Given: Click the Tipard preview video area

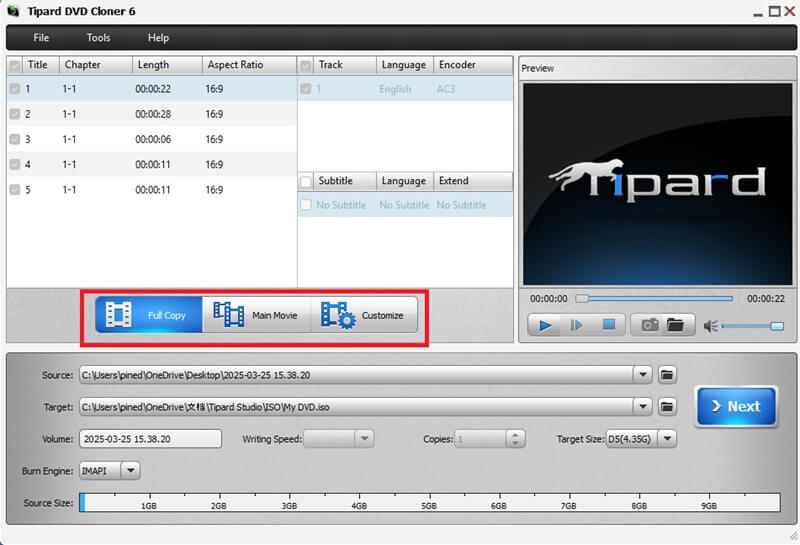Looking at the screenshot, I should pos(657,184).
